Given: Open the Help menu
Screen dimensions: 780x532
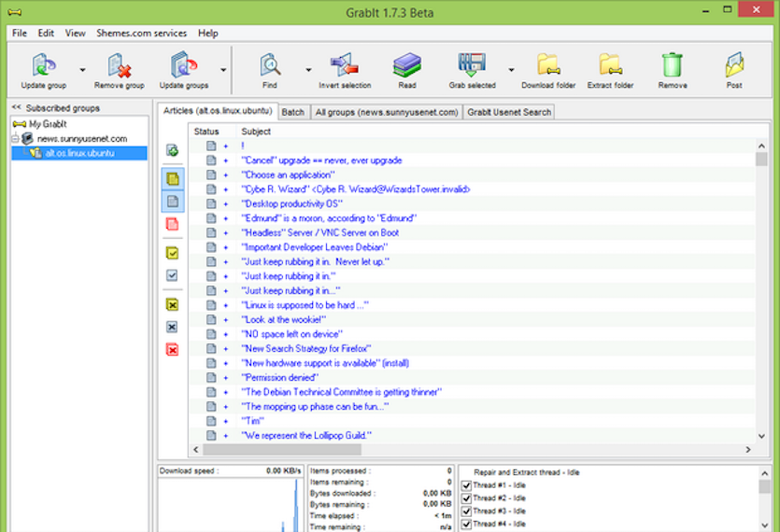Looking at the screenshot, I should [x=208, y=33].
